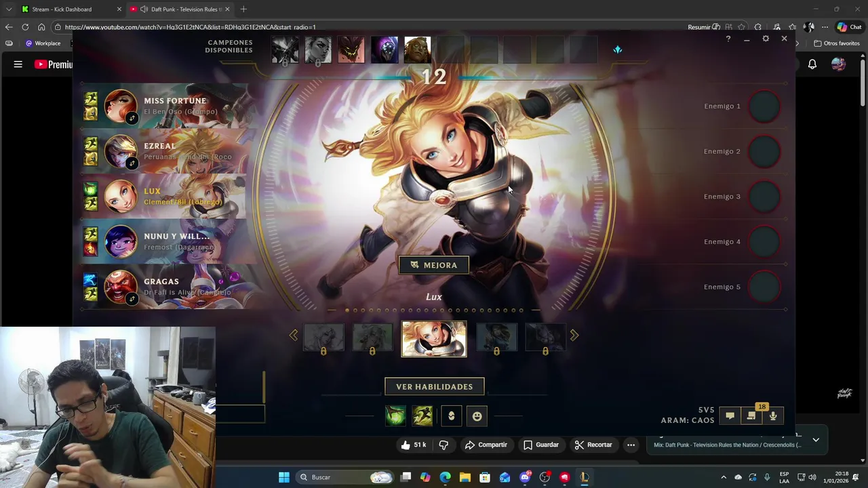The height and width of the screenshot is (488, 868).
Task: Open YouTube notifications bell
Action: point(812,64)
